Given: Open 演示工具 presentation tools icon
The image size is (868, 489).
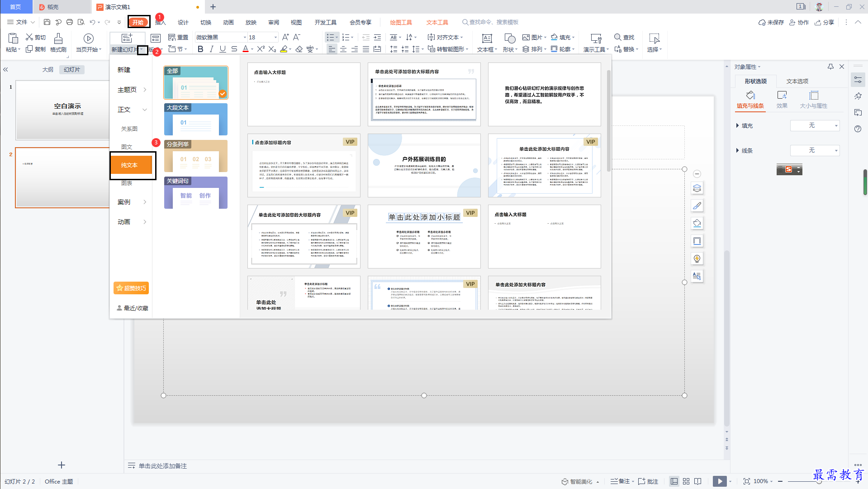Looking at the screenshot, I should (x=596, y=38).
